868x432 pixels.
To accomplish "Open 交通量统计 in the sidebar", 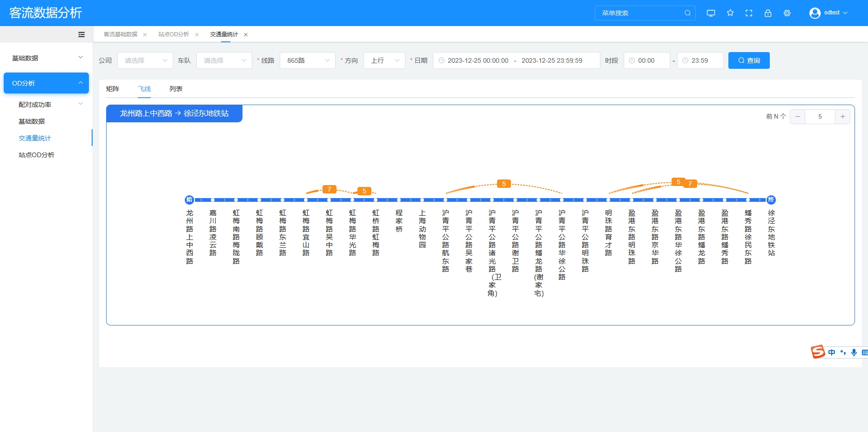I will point(35,138).
